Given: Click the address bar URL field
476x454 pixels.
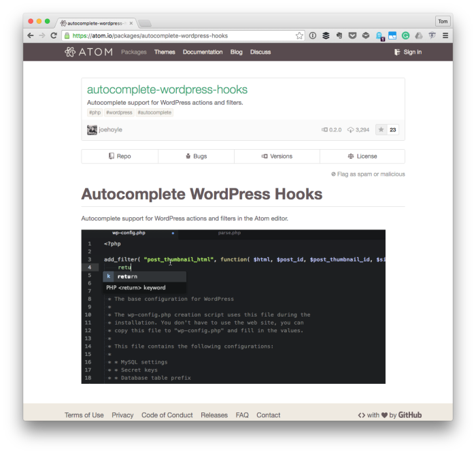Looking at the screenshot, I should 183,35.
